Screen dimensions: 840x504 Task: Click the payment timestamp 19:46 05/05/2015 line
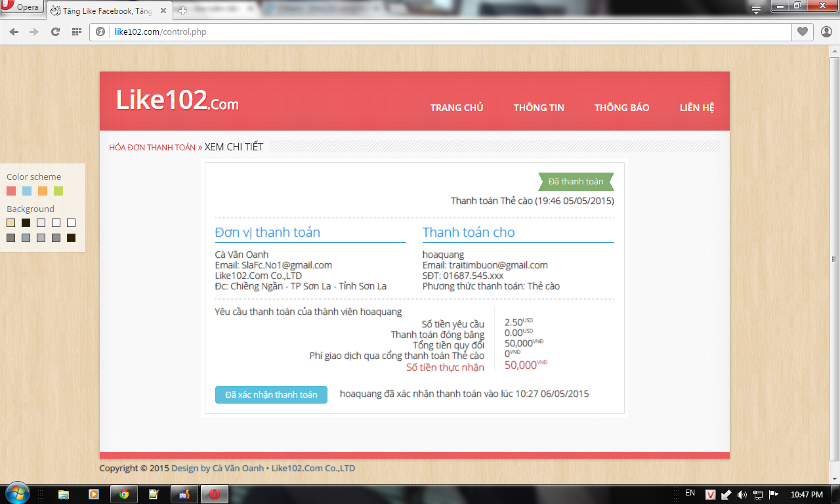pyautogui.click(x=532, y=201)
